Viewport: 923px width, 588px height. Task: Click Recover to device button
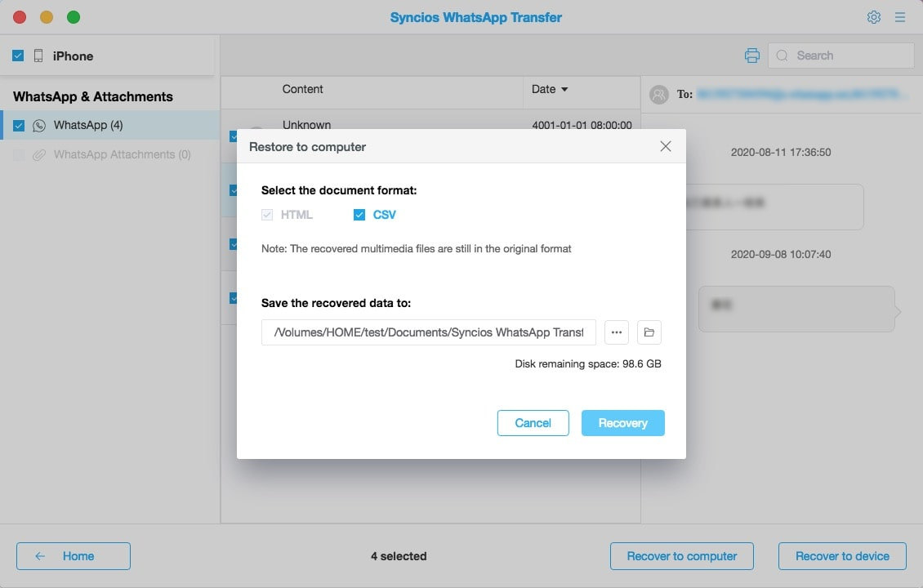pos(842,556)
